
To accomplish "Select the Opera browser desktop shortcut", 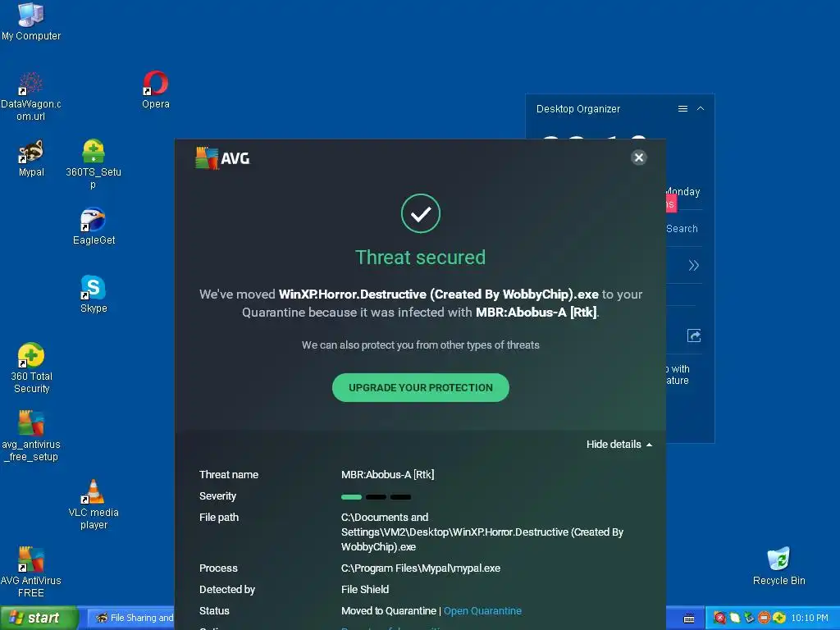I will point(155,90).
